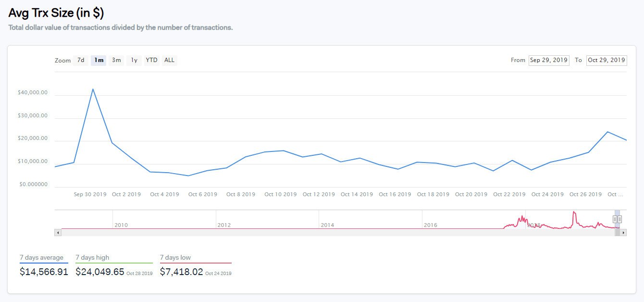Click the Oct 10 2019 axis label
This screenshot has width=644, height=302.
[x=281, y=194]
